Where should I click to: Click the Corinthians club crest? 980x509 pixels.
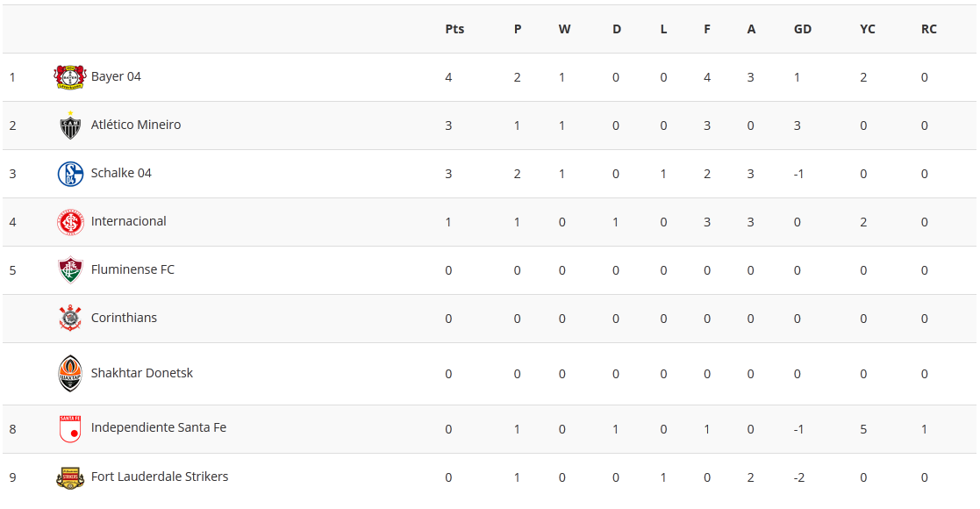[70, 319]
